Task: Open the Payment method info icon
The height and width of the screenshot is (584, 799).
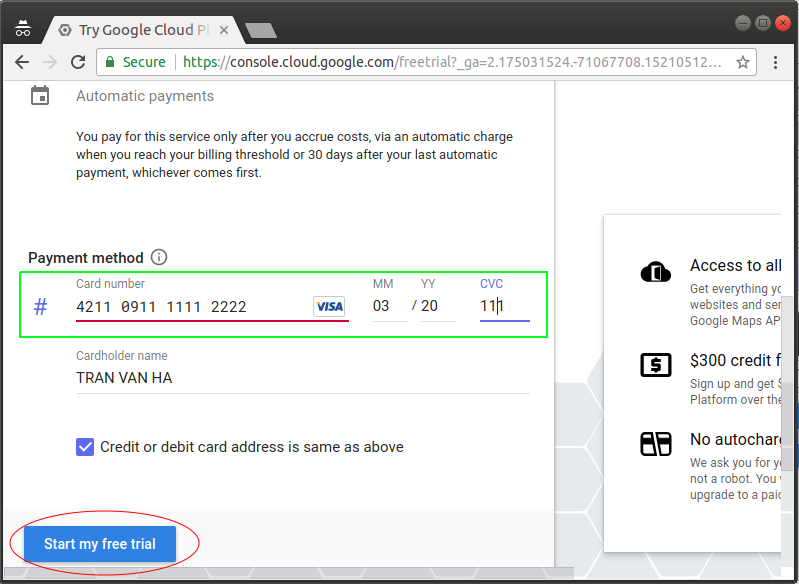Action: pos(158,257)
